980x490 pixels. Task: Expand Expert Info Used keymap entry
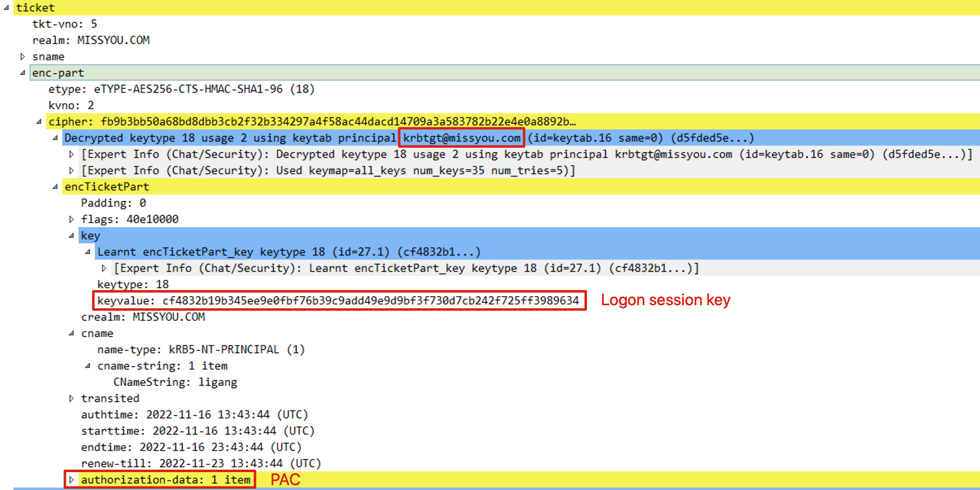point(72,171)
